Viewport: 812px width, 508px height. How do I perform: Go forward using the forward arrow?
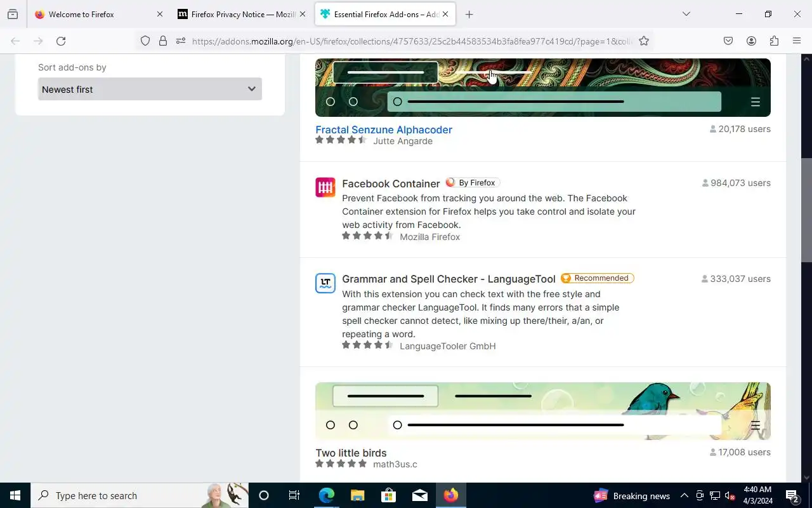click(x=38, y=41)
